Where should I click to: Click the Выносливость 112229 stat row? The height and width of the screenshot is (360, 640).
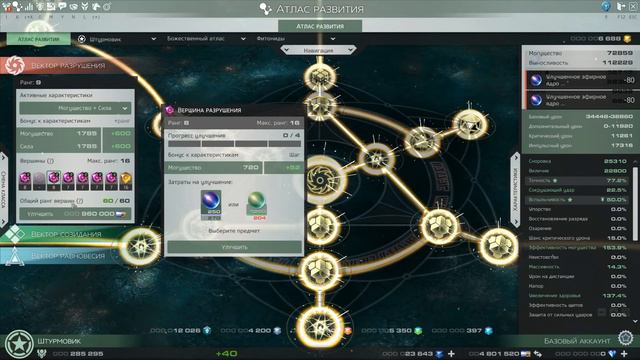[x=580, y=63]
